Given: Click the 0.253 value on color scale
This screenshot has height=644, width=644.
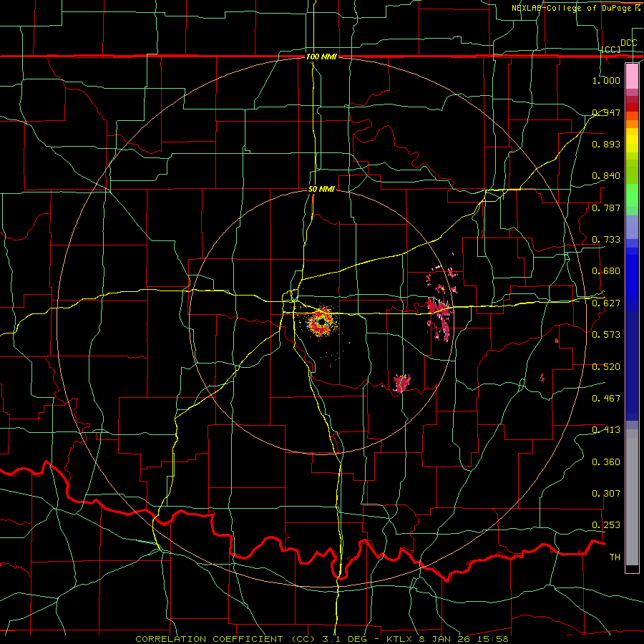Looking at the screenshot, I should coord(606,525).
